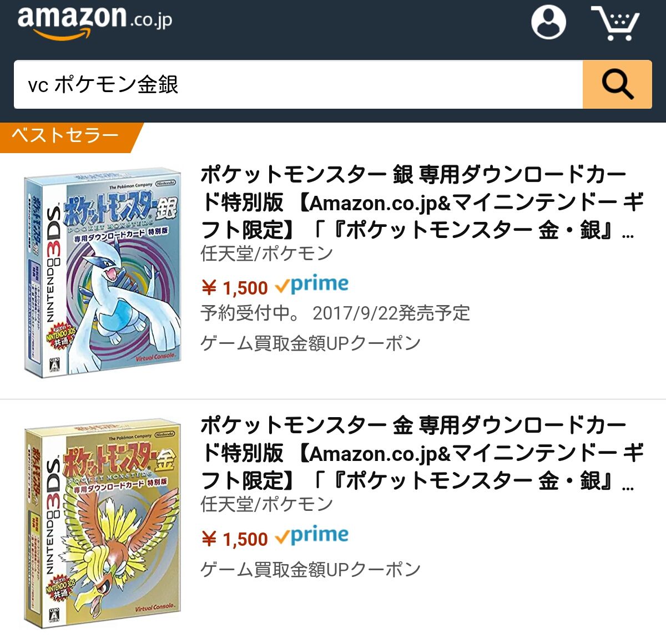This screenshot has width=666, height=644.
Task: Click the ¥1,500 price of Gold version
Action: click(234, 538)
